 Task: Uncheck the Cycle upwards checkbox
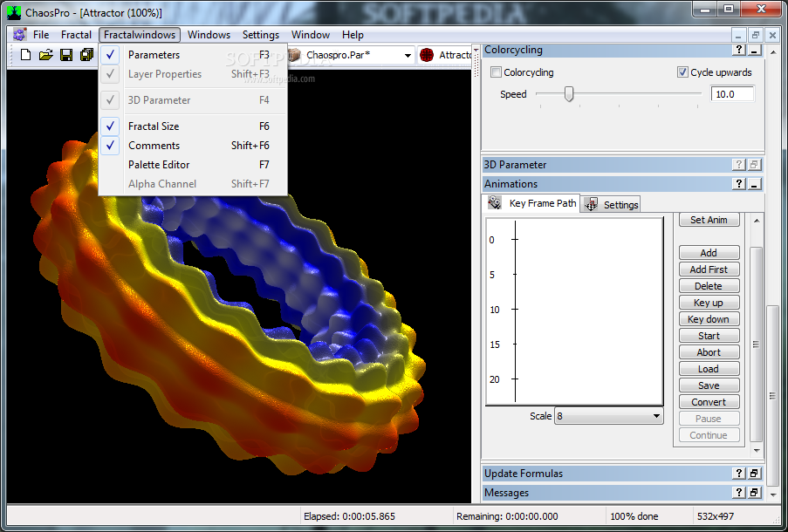[682, 72]
